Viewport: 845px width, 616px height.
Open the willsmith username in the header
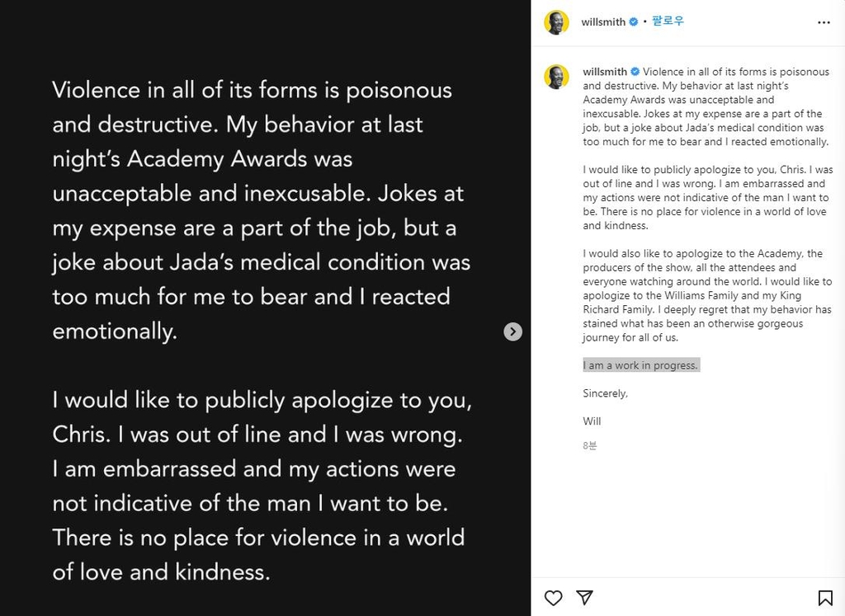(x=604, y=22)
